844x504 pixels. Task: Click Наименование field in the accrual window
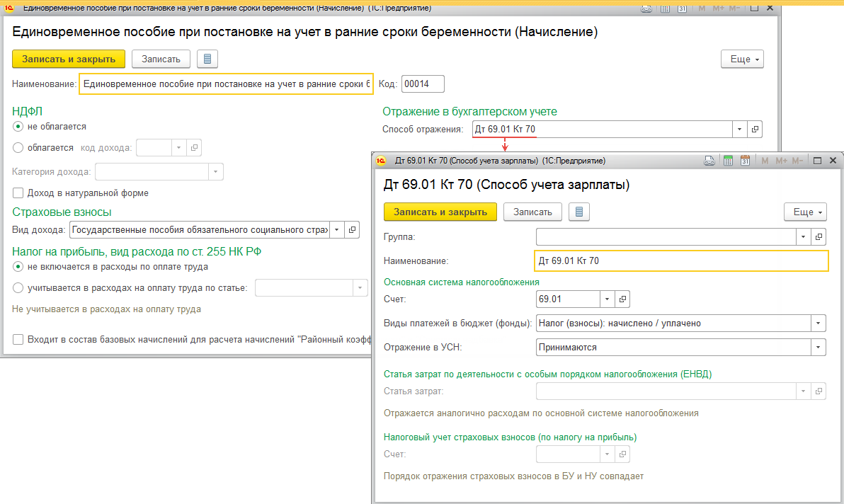226,84
